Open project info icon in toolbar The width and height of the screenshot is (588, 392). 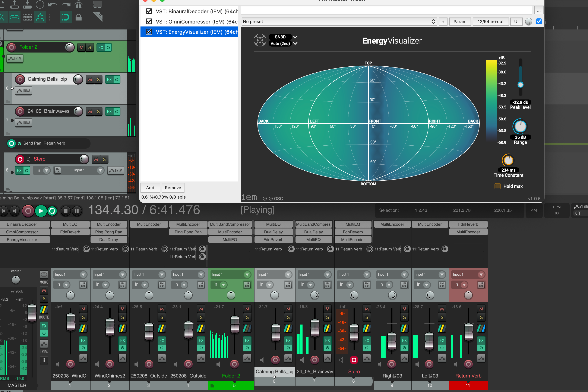(x=40, y=4)
